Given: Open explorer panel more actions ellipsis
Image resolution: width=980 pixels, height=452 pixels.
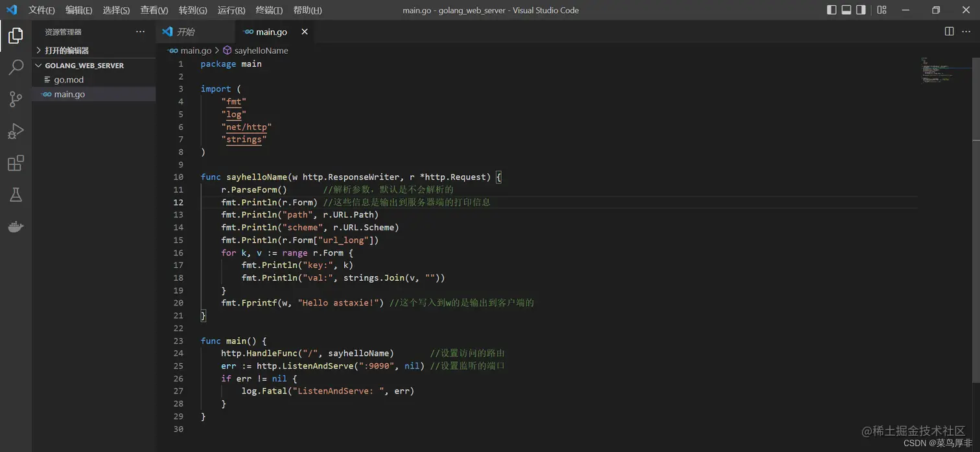Looking at the screenshot, I should (x=141, y=32).
